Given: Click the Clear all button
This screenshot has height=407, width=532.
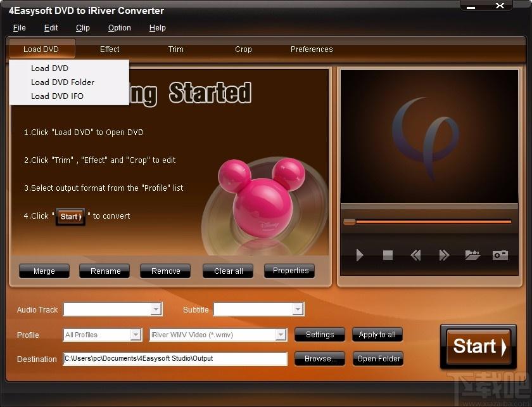Looking at the screenshot, I should pyautogui.click(x=228, y=271).
